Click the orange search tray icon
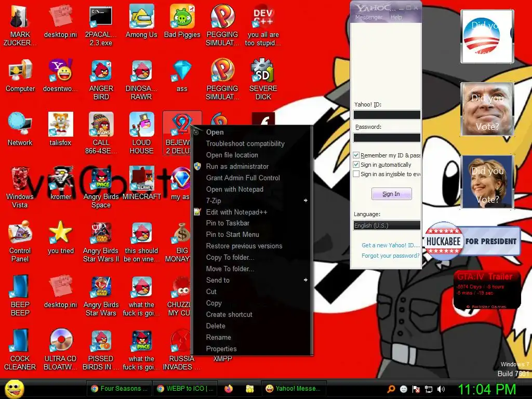This screenshot has height=399, width=532. coord(391,389)
